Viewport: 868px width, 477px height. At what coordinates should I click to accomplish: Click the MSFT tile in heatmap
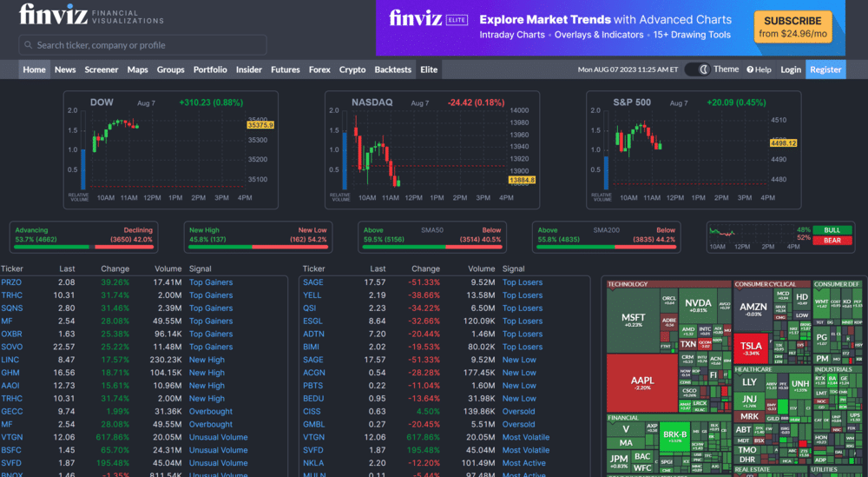pyautogui.click(x=634, y=320)
